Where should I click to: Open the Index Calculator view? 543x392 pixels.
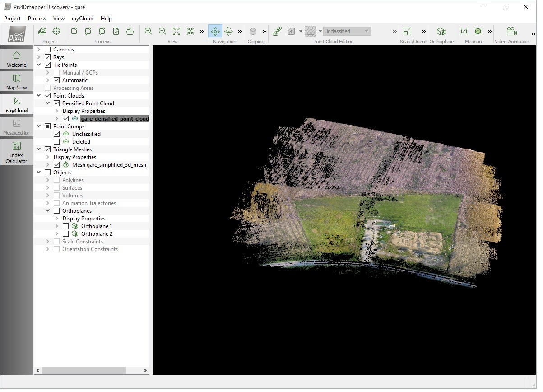click(17, 153)
